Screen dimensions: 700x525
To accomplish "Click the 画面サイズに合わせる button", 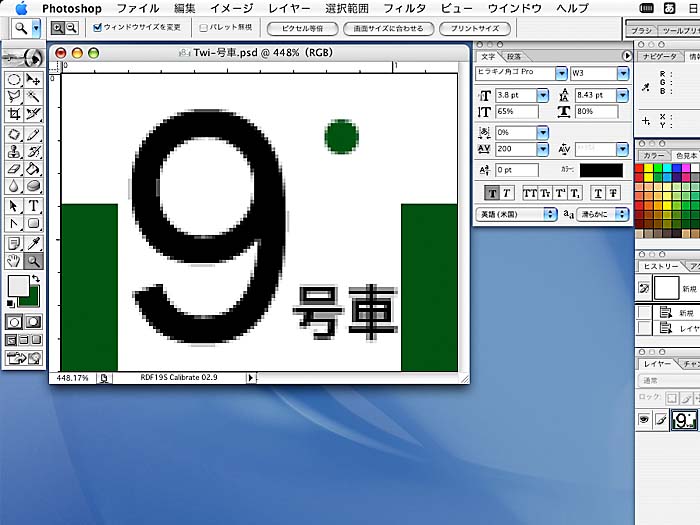I will tap(388, 29).
